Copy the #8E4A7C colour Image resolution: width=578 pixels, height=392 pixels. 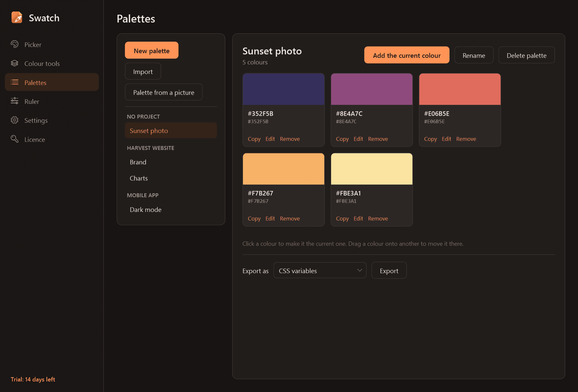point(342,139)
